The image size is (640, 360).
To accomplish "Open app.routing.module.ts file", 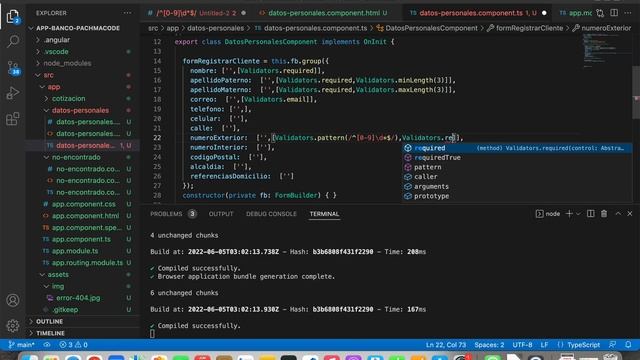I will click(87, 263).
